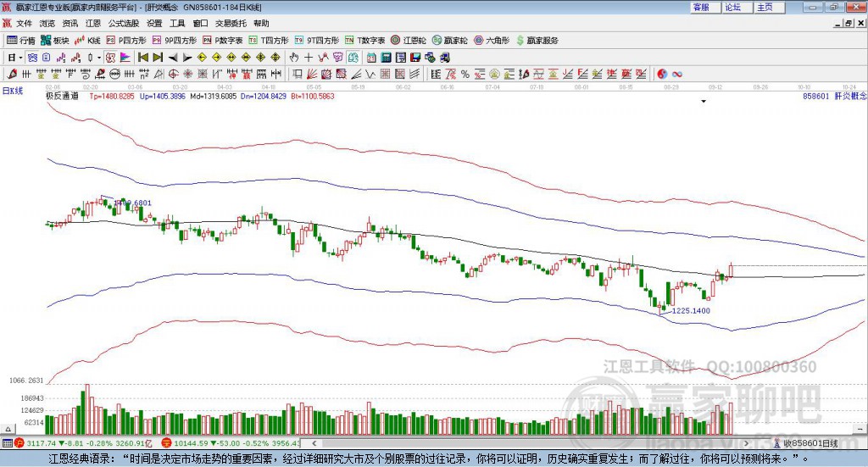Open the T数字表 tool
Screen dimensions: 868x467
point(364,41)
